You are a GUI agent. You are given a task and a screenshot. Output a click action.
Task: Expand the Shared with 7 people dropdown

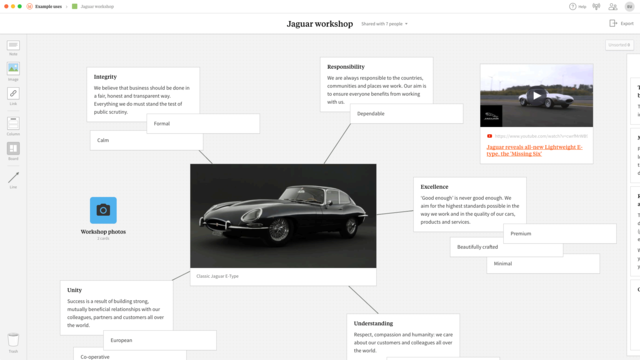384,24
